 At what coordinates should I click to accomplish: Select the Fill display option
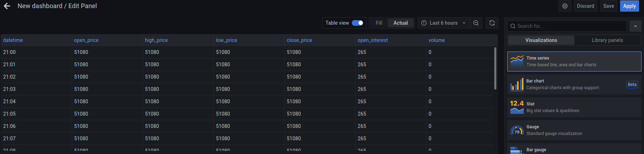click(x=379, y=23)
